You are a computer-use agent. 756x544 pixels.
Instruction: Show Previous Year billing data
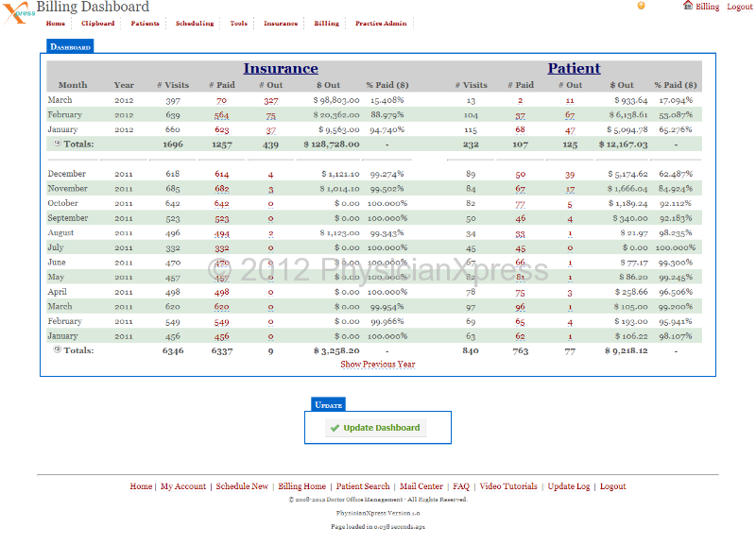coord(377,364)
